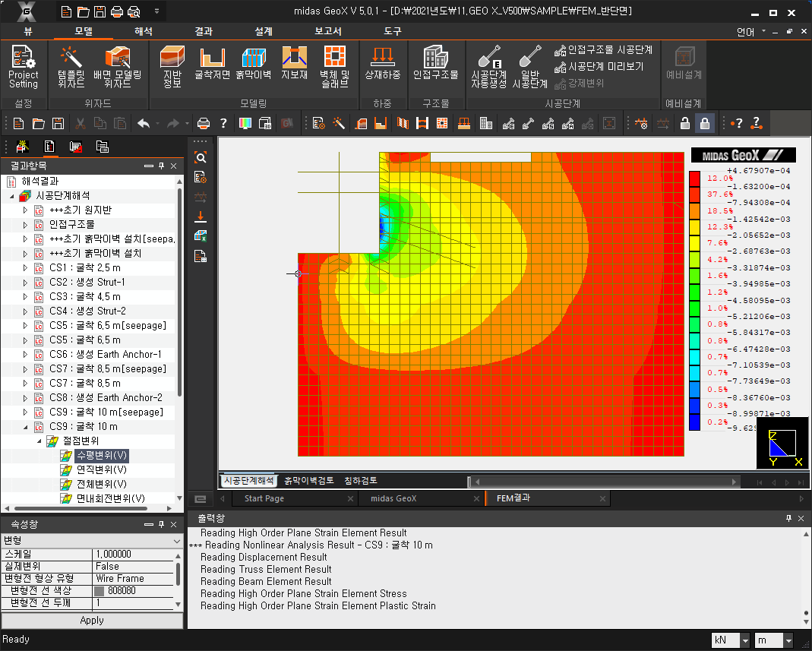
Task: Switch to the 흙막이벽검토 result tab
Action: (x=308, y=481)
